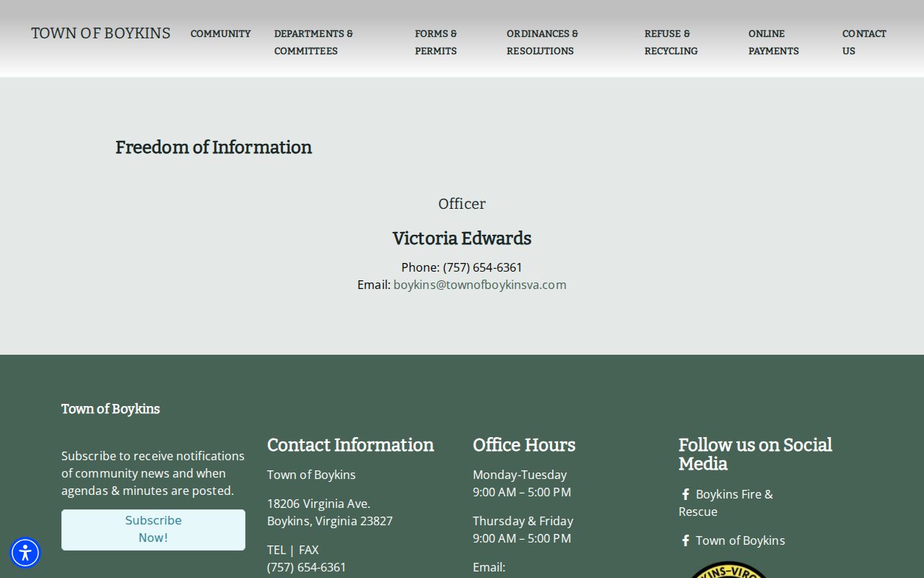Go to Refuse & Recycling page
The width and height of the screenshot is (924, 578).
[x=671, y=42]
